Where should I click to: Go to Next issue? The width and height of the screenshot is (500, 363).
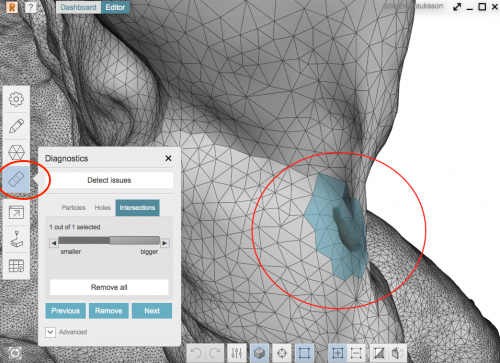point(152,311)
